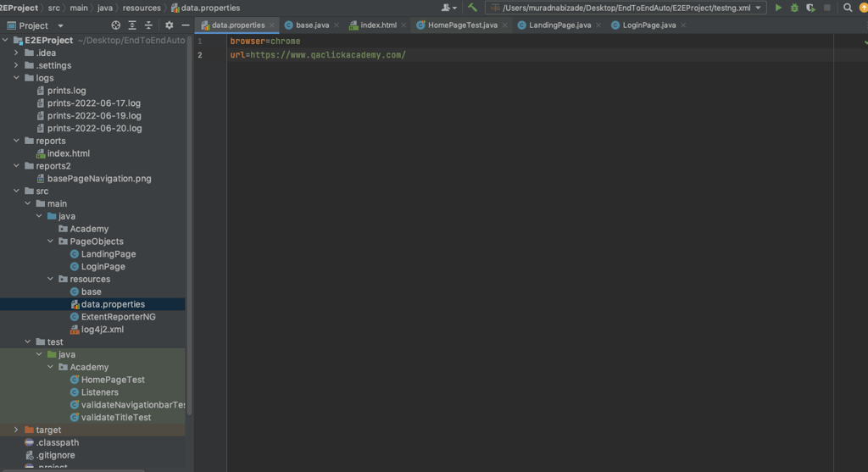Close the data.properties tab
Image resolution: width=868 pixels, height=472 pixels.
[x=272, y=25]
